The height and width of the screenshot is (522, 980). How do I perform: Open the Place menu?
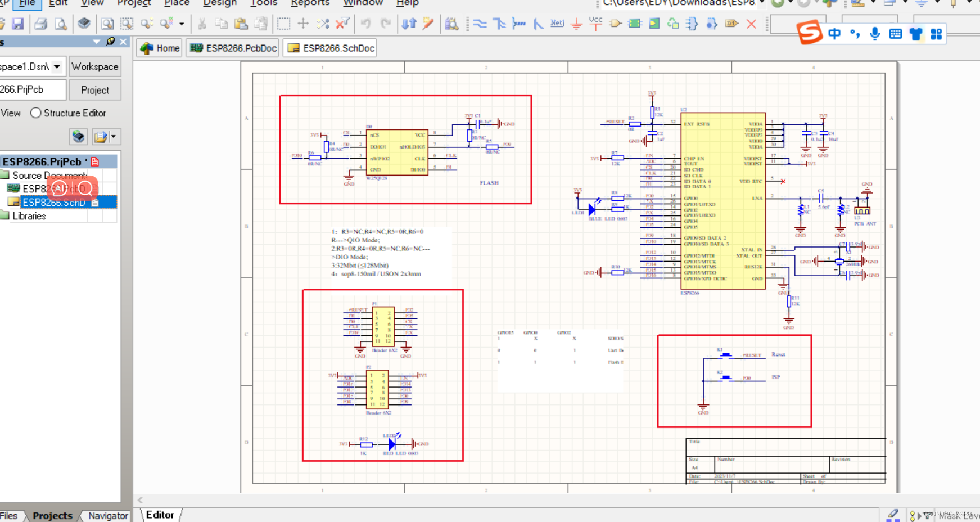pos(177,3)
